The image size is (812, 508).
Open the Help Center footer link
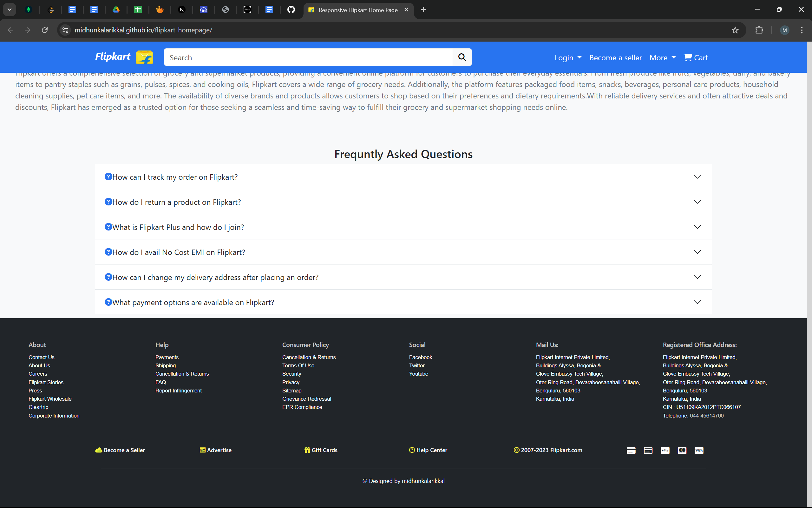point(428,450)
